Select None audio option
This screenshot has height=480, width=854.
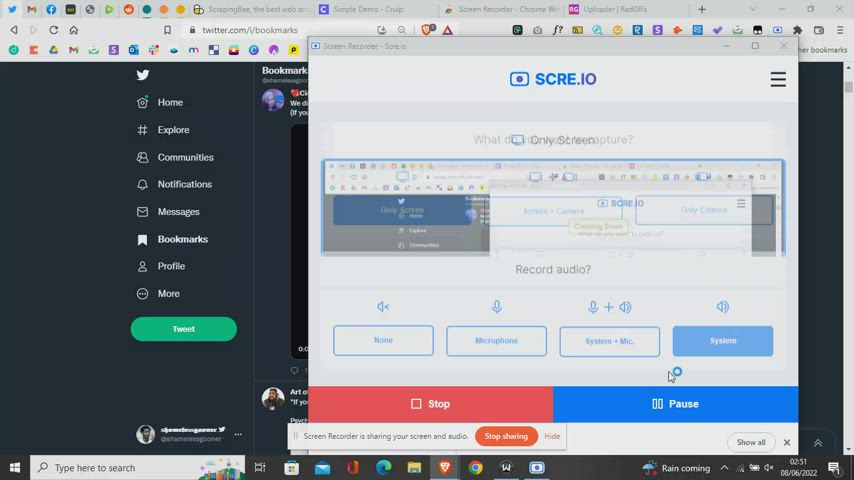pyautogui.click(x=383, y=341)
